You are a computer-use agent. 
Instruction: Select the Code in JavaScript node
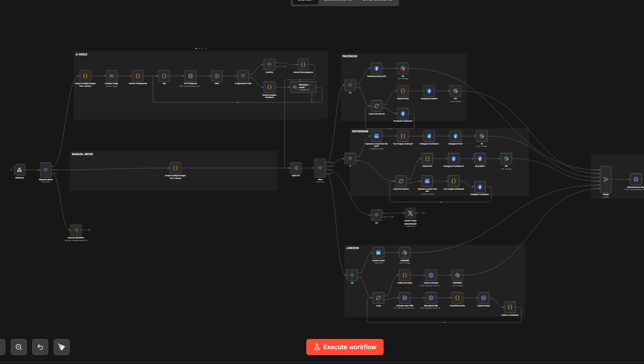click(x=510, y=307)
